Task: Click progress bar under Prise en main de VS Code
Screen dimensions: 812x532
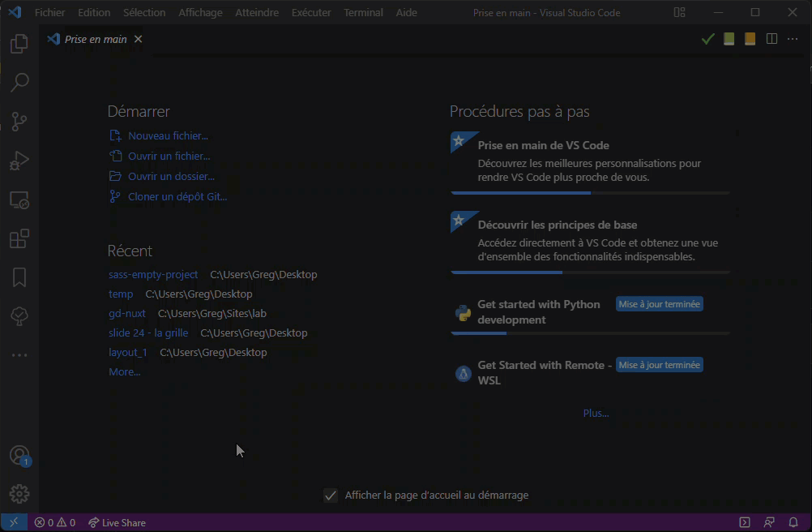Action: pyautogui.click(x=590, y=193)
